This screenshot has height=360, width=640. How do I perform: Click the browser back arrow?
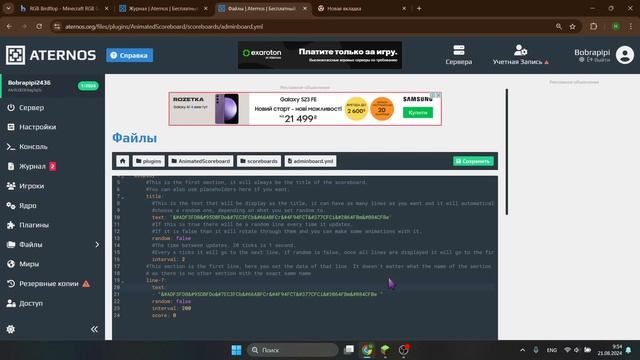tap(9, 27)
